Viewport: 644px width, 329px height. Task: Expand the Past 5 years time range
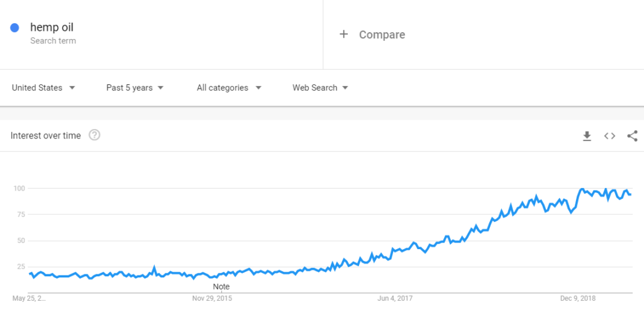(135, 88)
